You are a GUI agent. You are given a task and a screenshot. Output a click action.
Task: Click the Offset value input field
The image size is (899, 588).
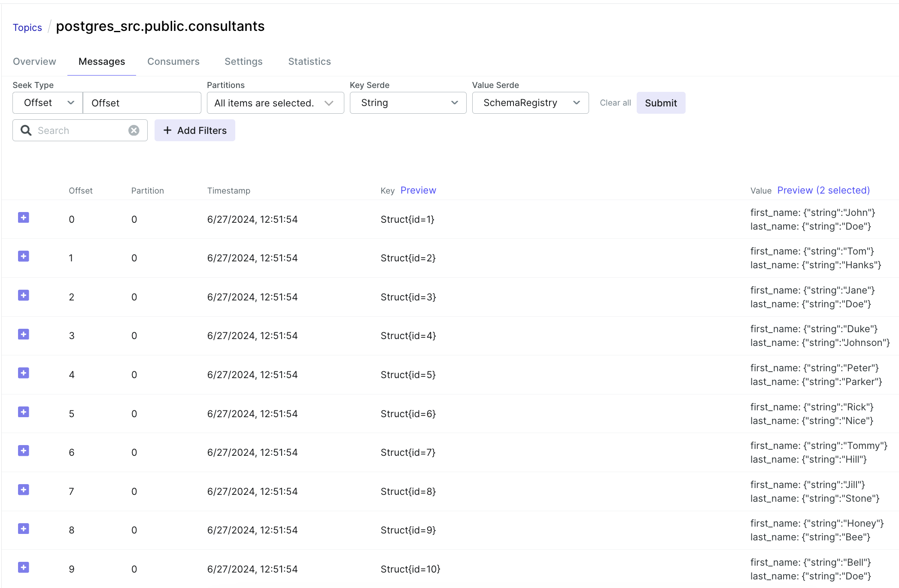click(142, 103)
